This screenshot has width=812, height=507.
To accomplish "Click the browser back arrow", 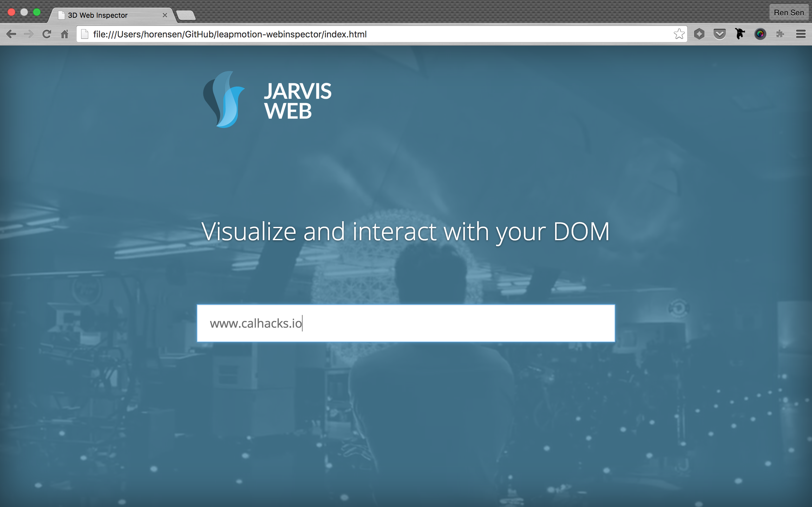I will pyautogui.click(x=11, y=34).
